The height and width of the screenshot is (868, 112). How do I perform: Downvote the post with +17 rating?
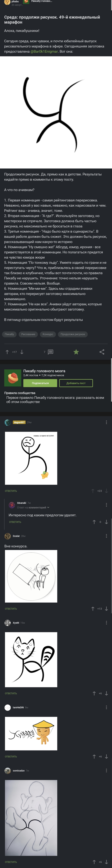pos(22,352)
